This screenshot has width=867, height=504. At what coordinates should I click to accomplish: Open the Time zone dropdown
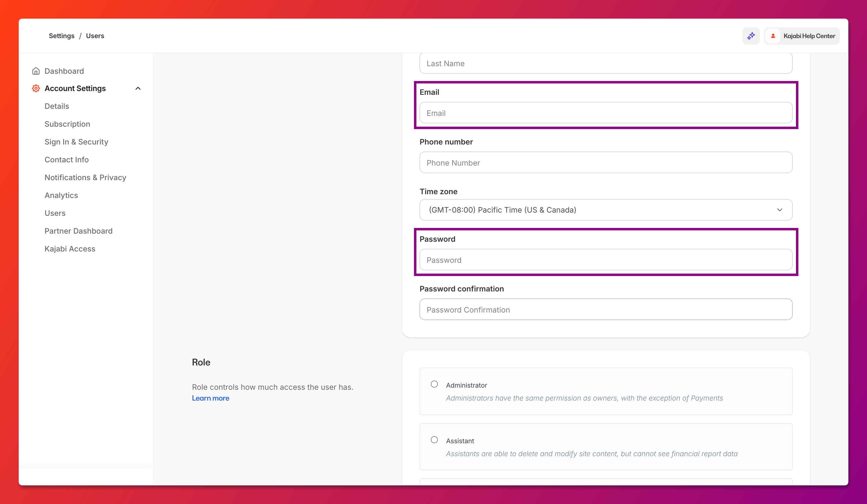point(606,210)
